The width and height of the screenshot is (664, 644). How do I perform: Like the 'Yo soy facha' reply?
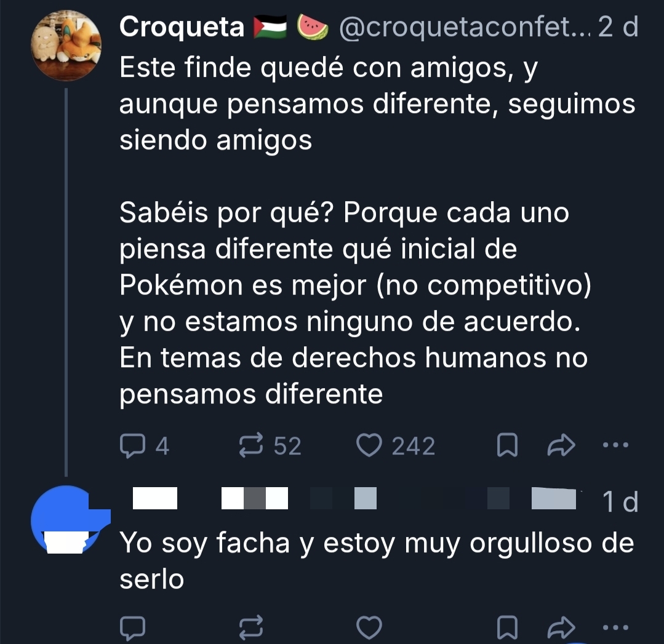[369, 629]
